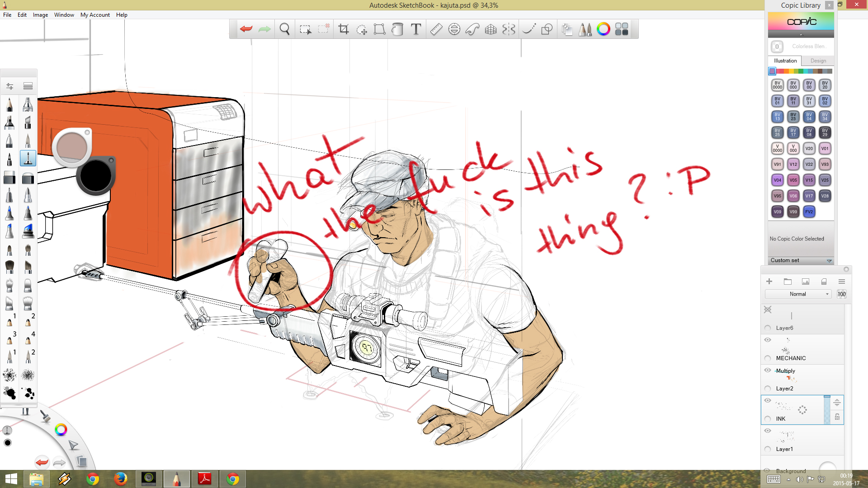Pick Copic color V04
Viewport: 868px width, 488px height.
777,180
